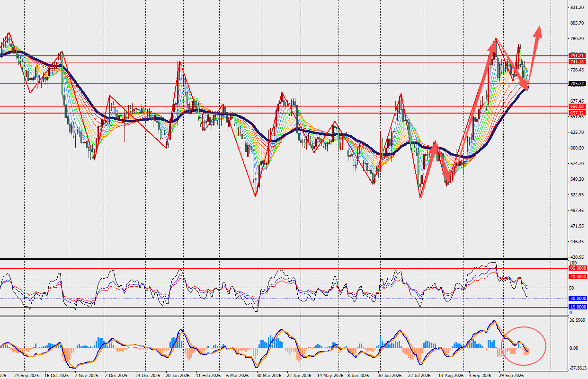The image size is (588, 379).
Task: Click the 574.70 price axis value
Action: (x=577, y=164)
